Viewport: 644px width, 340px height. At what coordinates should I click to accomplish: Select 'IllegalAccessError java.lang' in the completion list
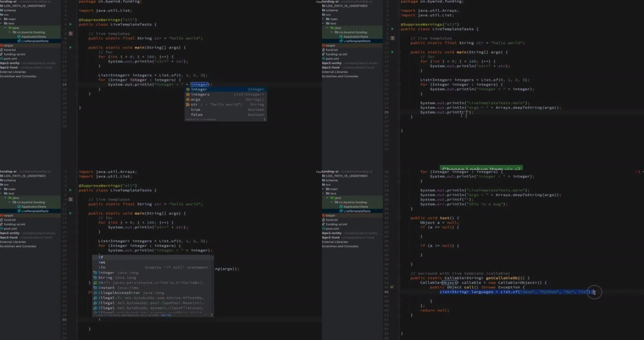(x=153, y=293)
